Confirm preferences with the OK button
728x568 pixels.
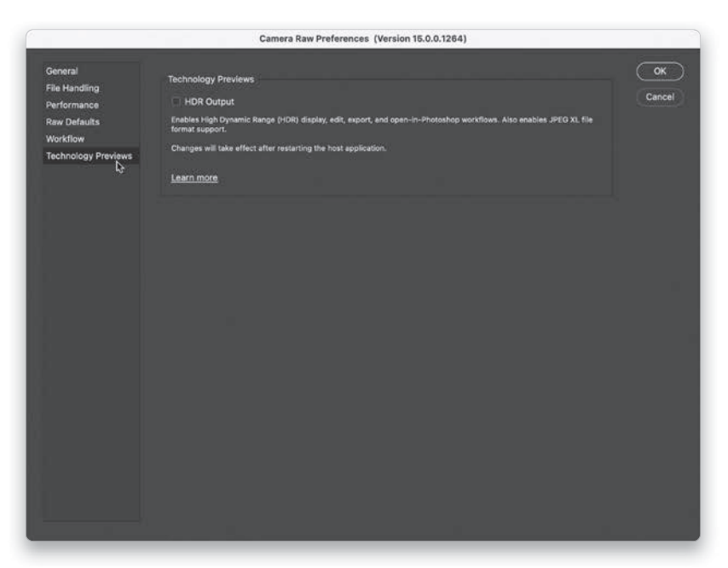coord(659,72)
